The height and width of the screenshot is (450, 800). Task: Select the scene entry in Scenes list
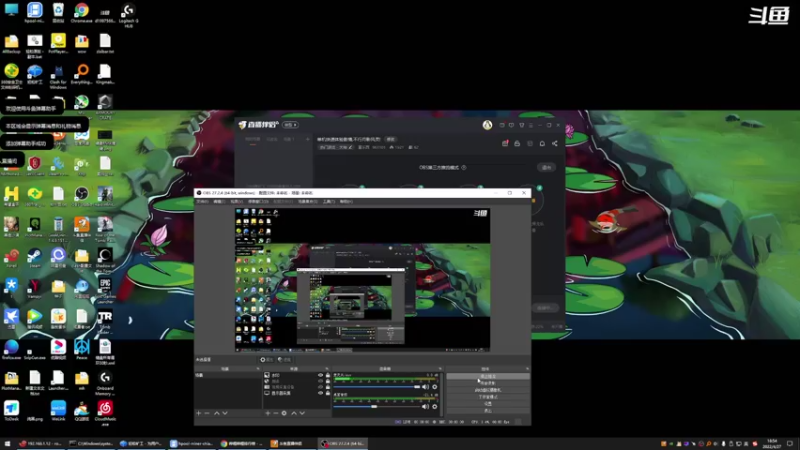coord(228,375)
